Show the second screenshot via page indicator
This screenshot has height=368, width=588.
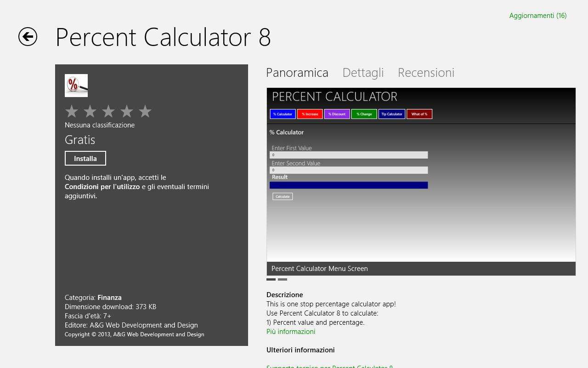coord(283,279)
